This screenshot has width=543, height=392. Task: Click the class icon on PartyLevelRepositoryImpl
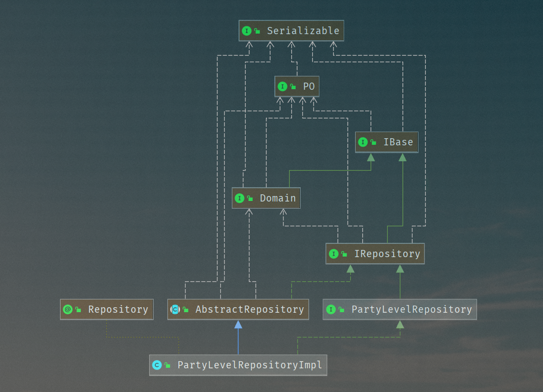(157, 365)
